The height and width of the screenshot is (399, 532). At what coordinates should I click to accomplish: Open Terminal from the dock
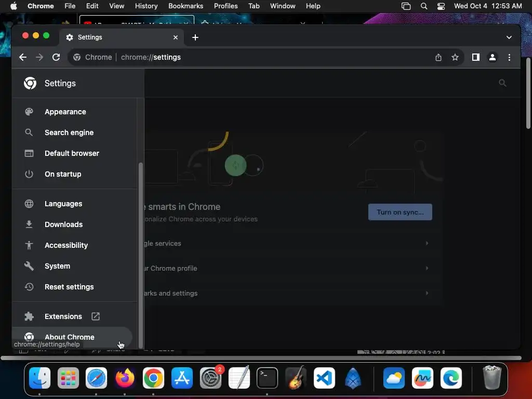coord(267,378)
